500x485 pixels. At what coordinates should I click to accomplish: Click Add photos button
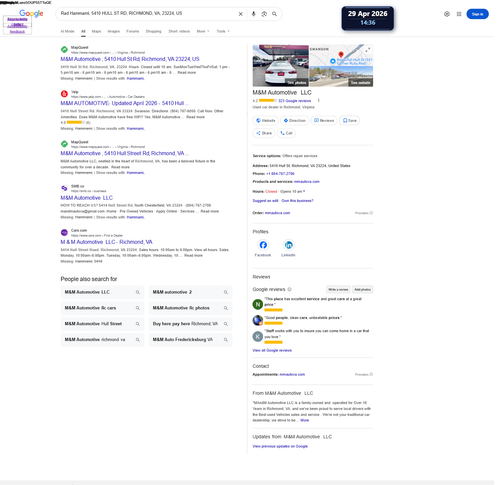click(362, 290)
